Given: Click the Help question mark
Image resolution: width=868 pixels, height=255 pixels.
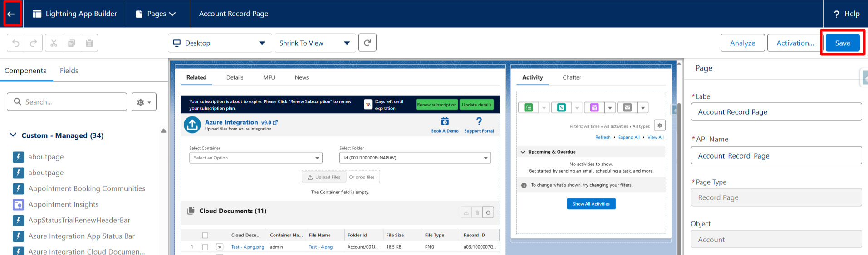Looking at the screenshot, I should point(837,14).
